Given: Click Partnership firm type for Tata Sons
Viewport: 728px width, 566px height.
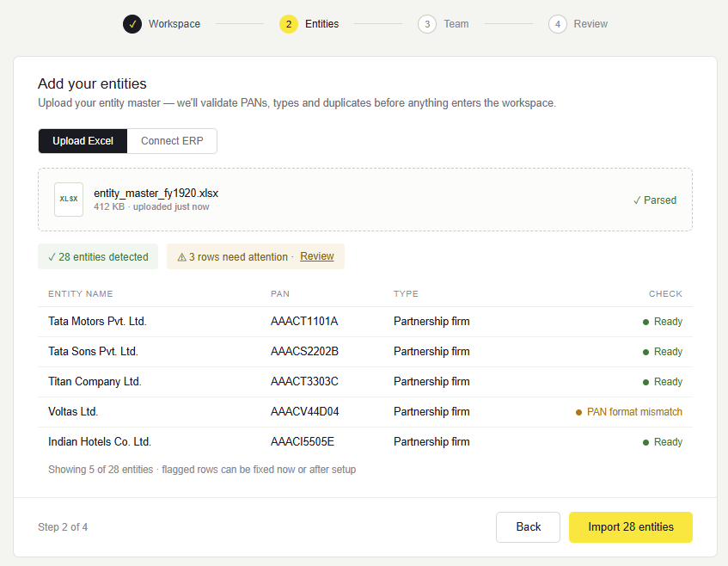Looking at the screenshot, I should 431,352.
